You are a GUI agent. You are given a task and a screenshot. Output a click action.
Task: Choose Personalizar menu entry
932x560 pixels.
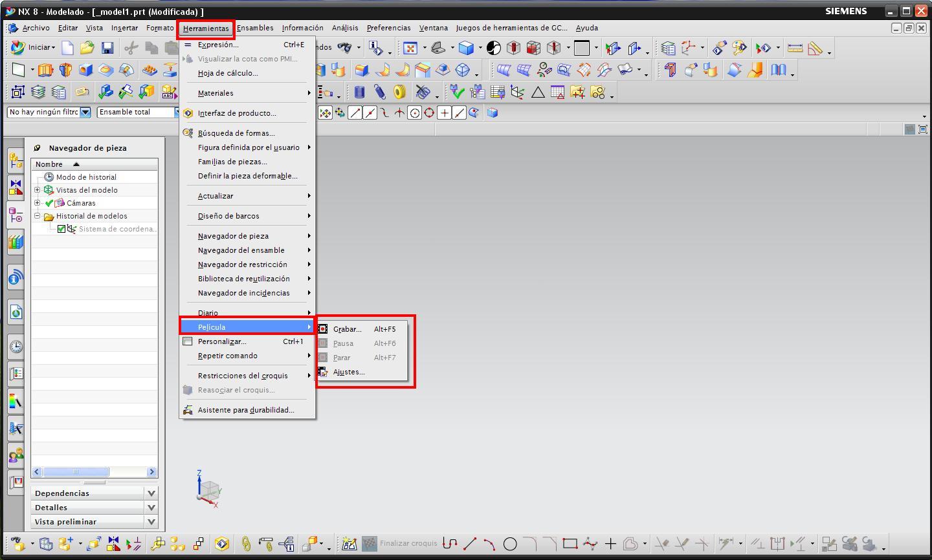pyautogui.click(x=247, y=341)
